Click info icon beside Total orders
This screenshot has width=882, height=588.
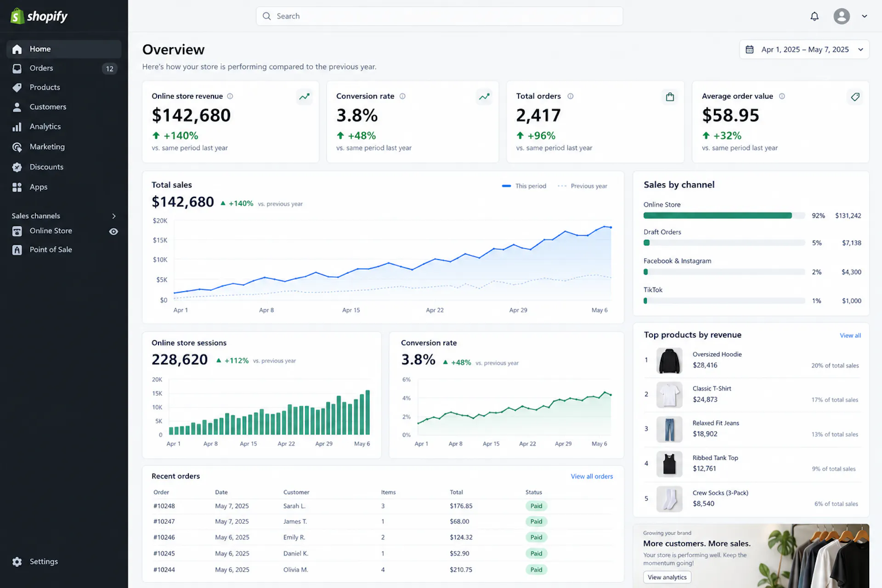tap(571, 96)
